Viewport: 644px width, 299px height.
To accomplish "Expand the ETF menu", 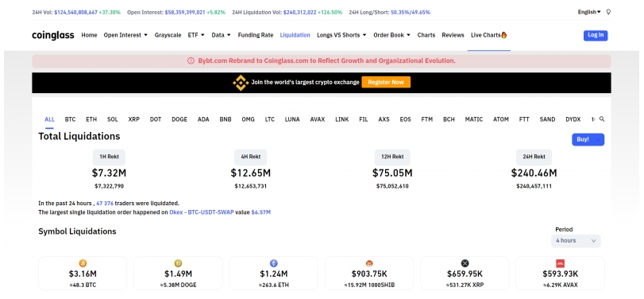I will click(x=196, y=35).
